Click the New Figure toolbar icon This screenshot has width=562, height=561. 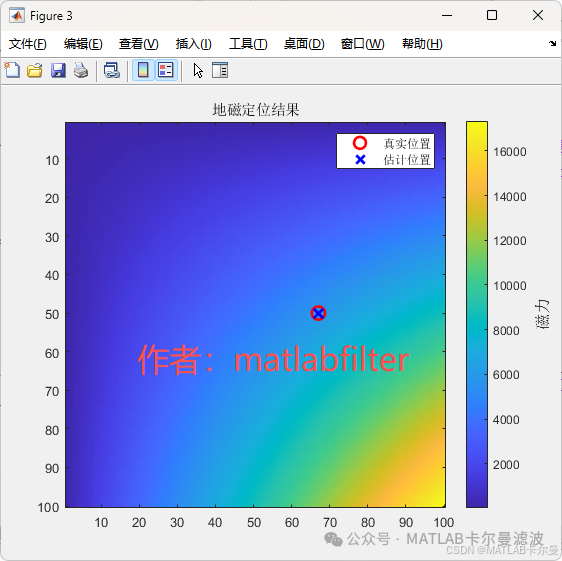pyautogui.click(x=12, y=70)
